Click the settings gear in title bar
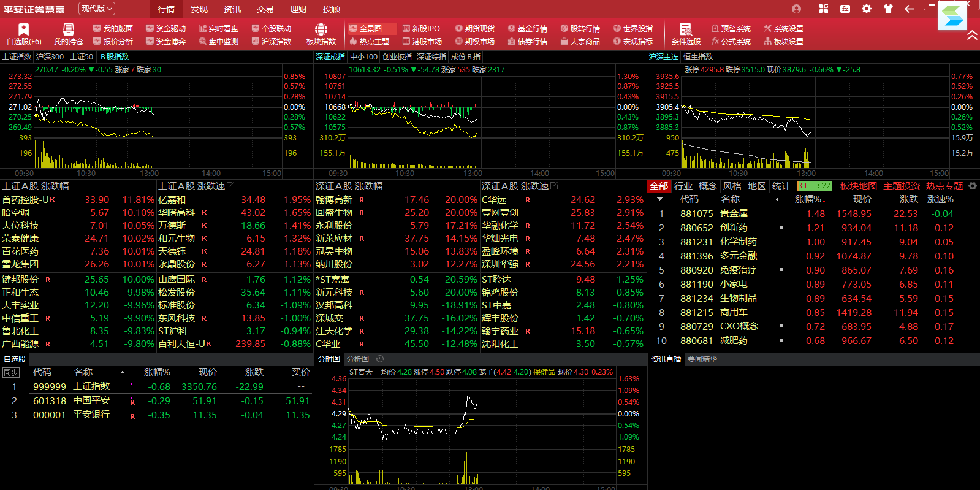Image resolution: width=980 pixels, height=490 pixels. (866, 9)
